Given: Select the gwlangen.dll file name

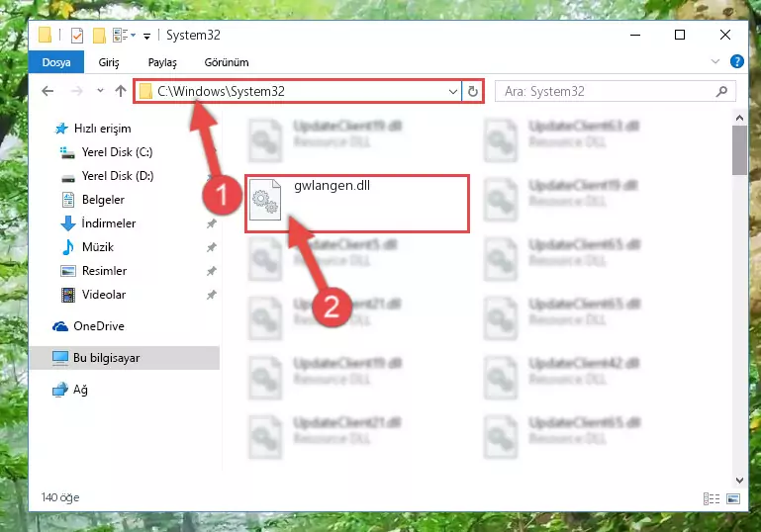Looking at the screenshot, I should [332, 186].
